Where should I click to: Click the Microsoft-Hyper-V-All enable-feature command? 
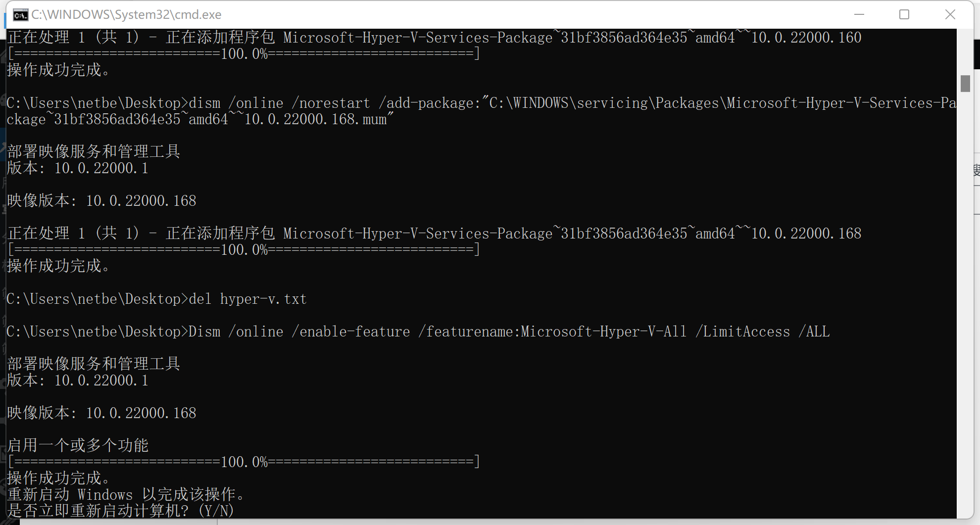click(418, 332)
